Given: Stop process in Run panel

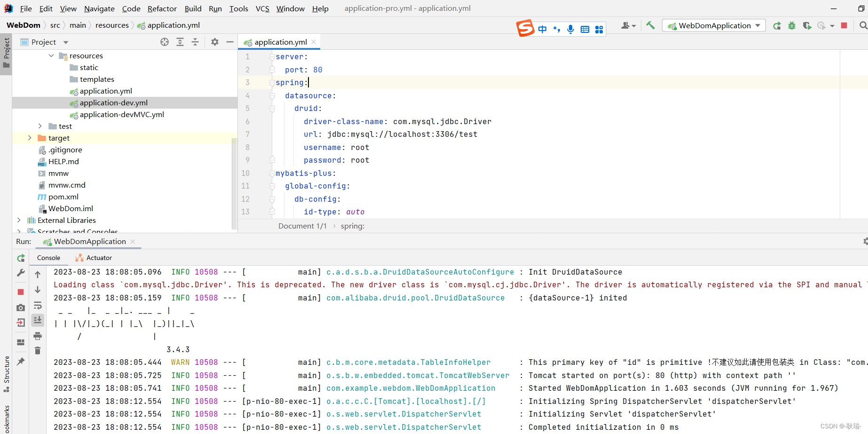Looking at the screenshot, I should tap(21, 292).
